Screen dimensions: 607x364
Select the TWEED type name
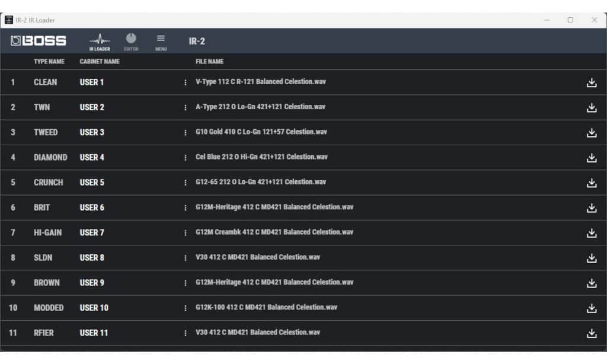click(46, 132)
